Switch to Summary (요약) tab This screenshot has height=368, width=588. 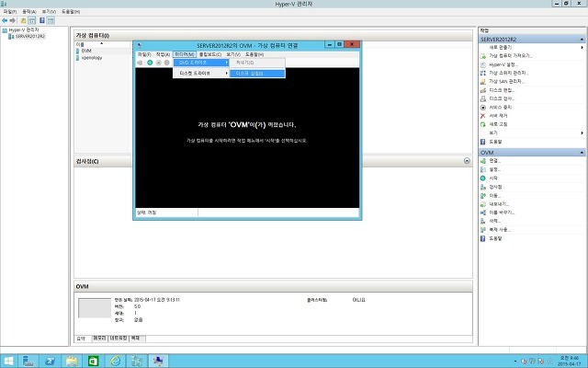click(83, 339)
